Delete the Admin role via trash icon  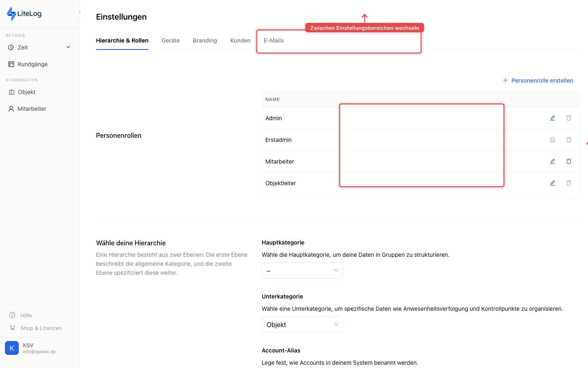pos(569,118)
